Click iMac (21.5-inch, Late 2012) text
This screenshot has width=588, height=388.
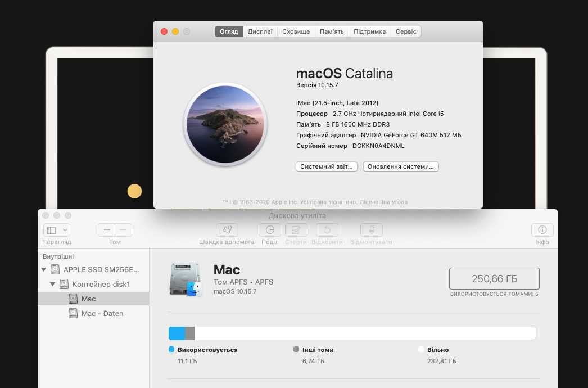(x=337, y=103)
